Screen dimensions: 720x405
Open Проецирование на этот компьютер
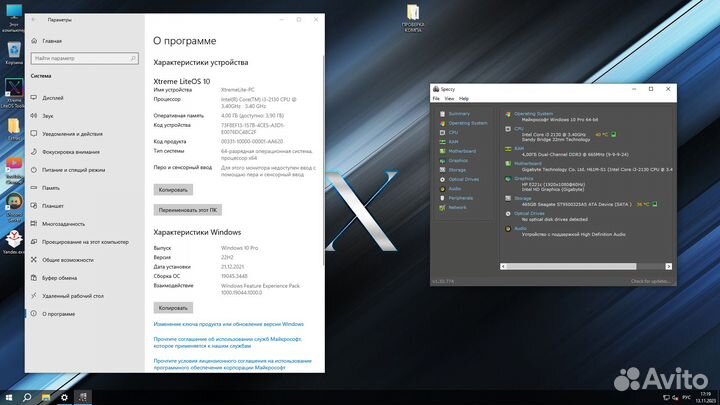(84, 242)
